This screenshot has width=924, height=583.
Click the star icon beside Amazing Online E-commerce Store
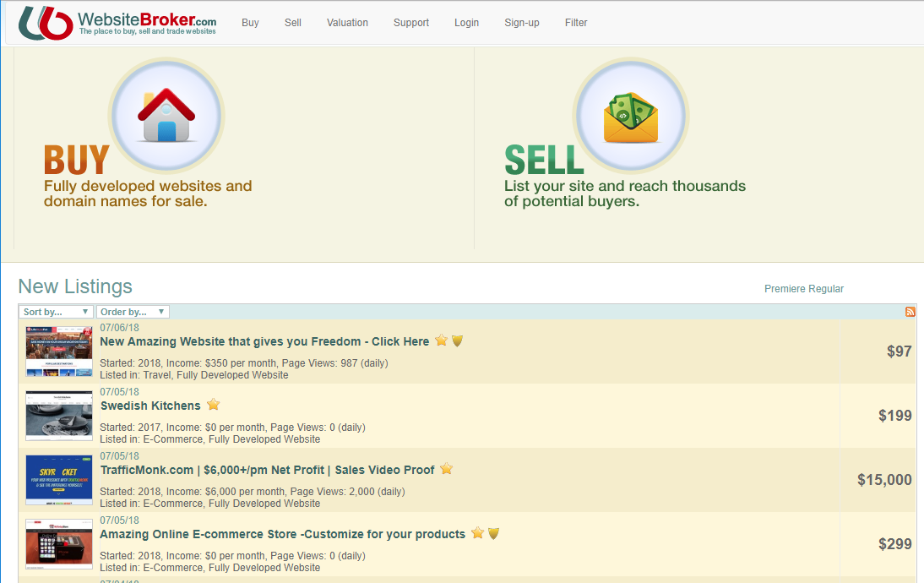click(478, 533)
